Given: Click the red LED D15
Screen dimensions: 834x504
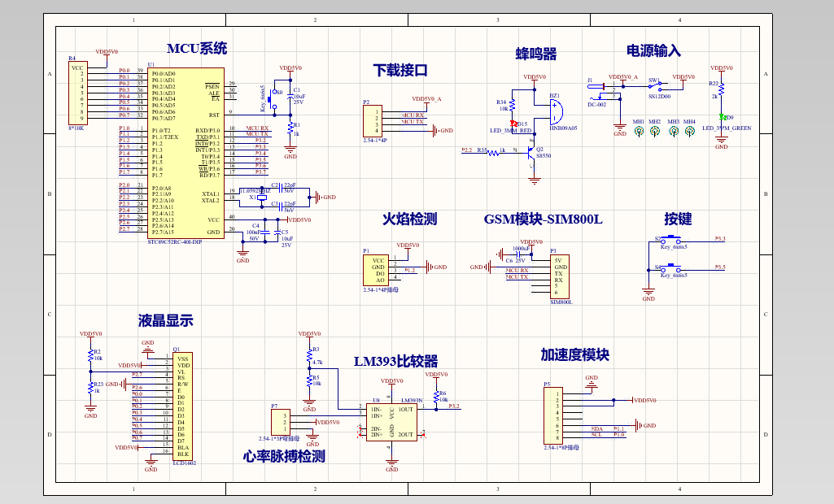Looking at the screenshot, I should tap(513, 124).
